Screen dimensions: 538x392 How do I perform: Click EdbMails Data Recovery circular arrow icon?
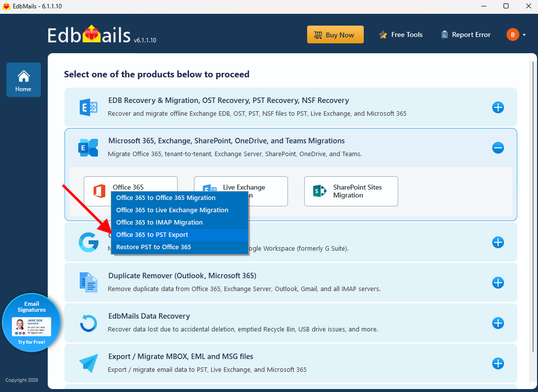pyautogui.click(x=89, y=324)
